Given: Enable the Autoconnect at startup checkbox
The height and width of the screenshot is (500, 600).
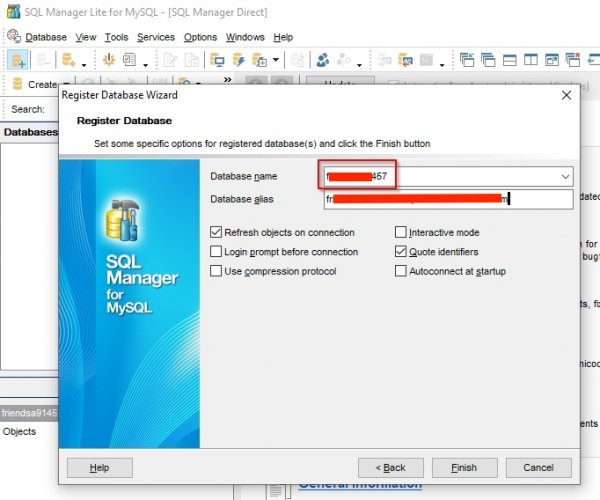Looking at the screenshot, I should pyautogui.click(x=401, y=271).
